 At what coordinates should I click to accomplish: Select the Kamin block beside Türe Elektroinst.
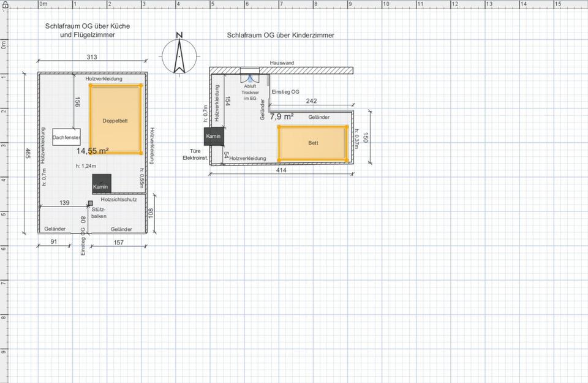pos(213,136)
